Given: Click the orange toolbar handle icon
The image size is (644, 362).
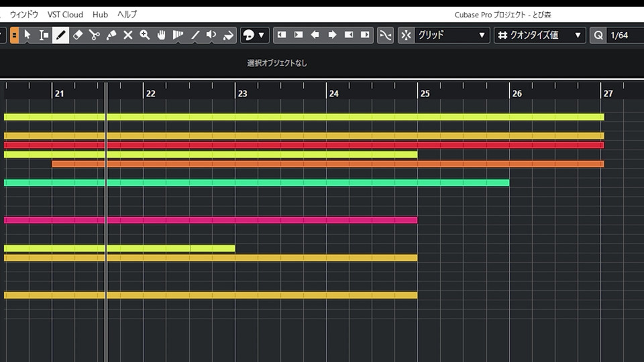Looking at the screenshot, I should 14,35.
